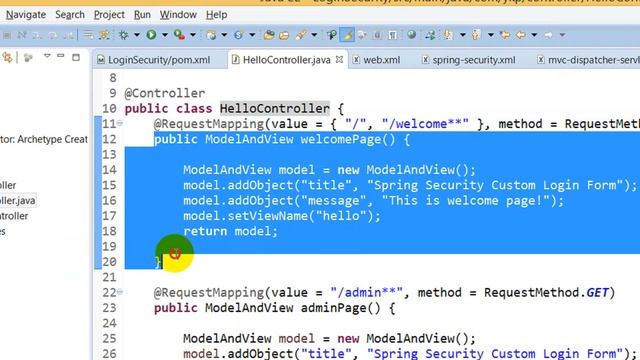Click the Use Step Filters icon
The width and height of the screenshot is (640, 360).
104,35
